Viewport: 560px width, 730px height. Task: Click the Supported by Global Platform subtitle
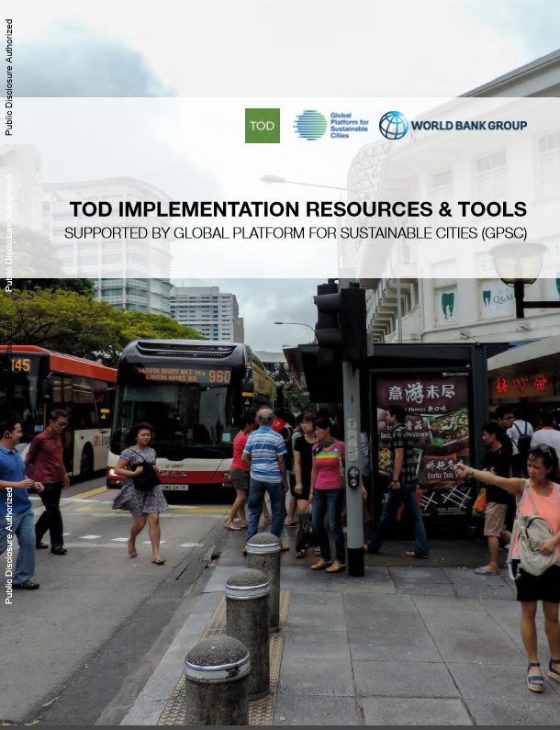(296, 233)
